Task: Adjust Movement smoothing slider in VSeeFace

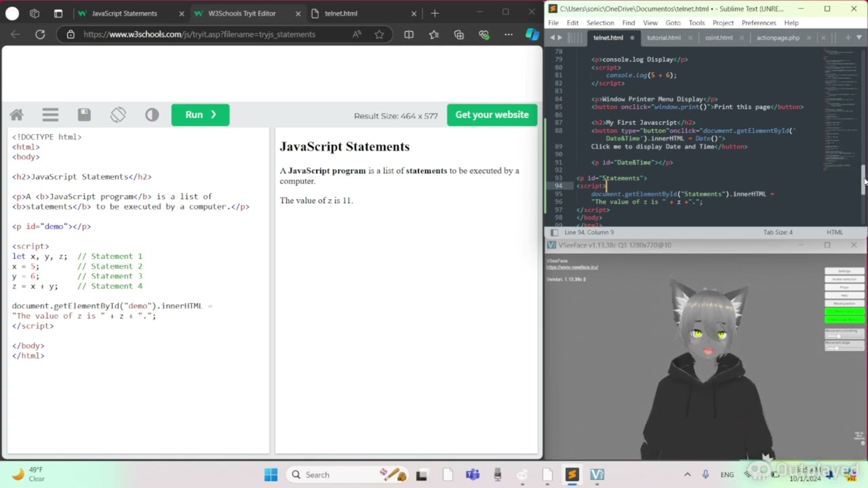Action: click(x=844, y=336)
